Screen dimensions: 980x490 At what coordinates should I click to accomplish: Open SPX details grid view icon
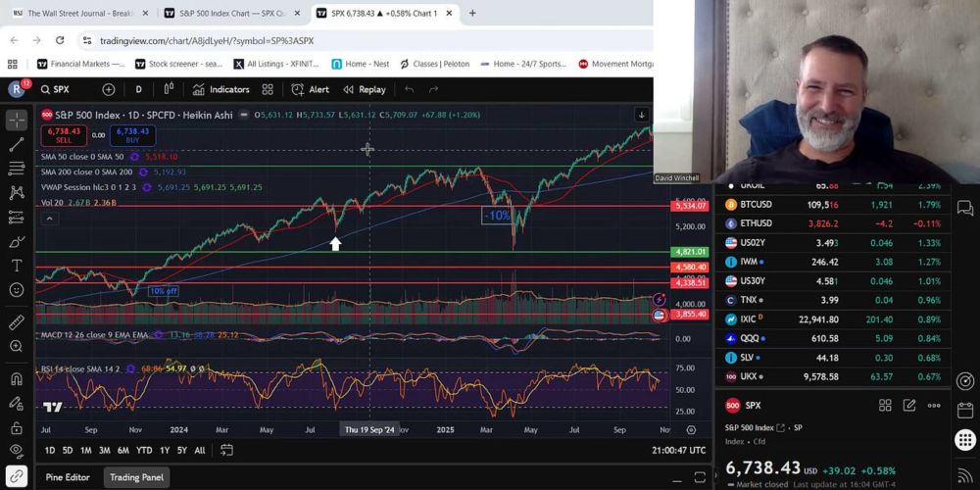885,406
